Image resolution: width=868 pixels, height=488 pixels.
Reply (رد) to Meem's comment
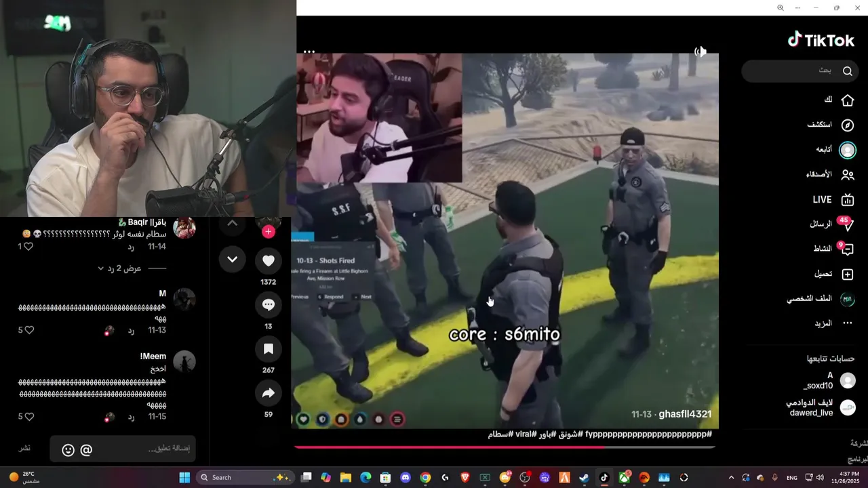tap(132, 417)
